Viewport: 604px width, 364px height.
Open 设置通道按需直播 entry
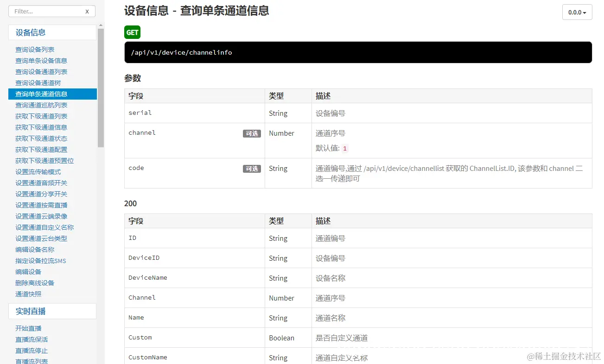tap(41, 205)
